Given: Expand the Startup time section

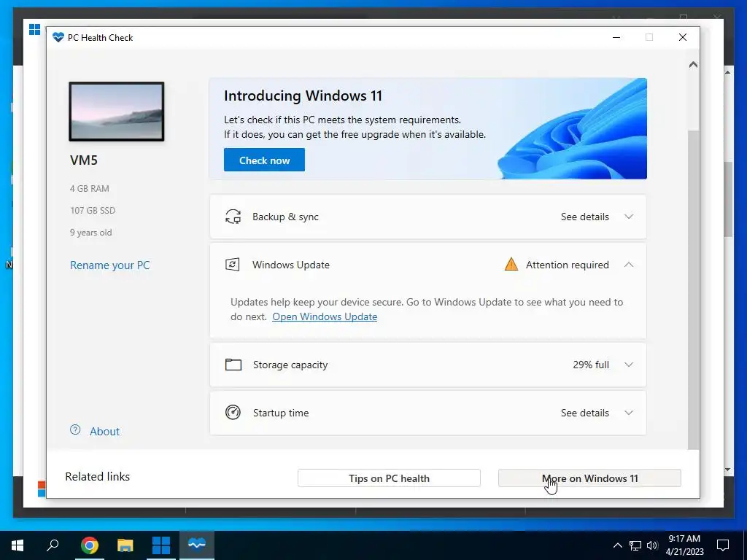Looking at the screenshot, I should tap(629, 413).
